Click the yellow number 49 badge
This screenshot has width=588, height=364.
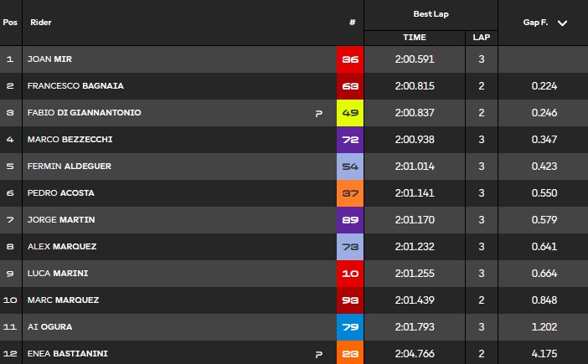[349, 113]
